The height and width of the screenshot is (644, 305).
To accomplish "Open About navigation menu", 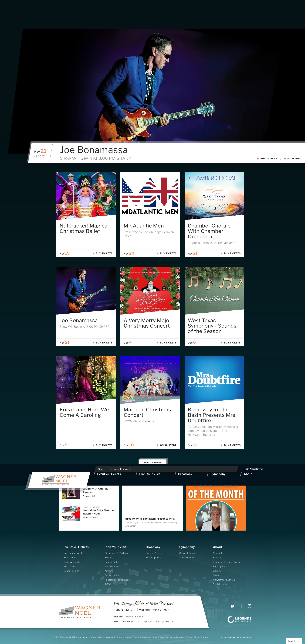I will coord(248,474).
